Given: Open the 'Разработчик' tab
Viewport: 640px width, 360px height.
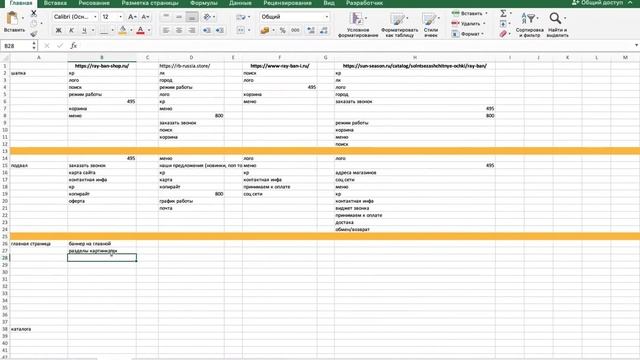Looking at the screenshot, I should coord(364,3).
